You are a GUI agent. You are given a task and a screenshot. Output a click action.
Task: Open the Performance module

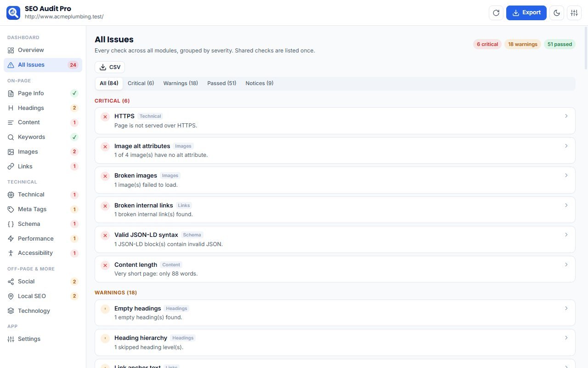point(43,239)
